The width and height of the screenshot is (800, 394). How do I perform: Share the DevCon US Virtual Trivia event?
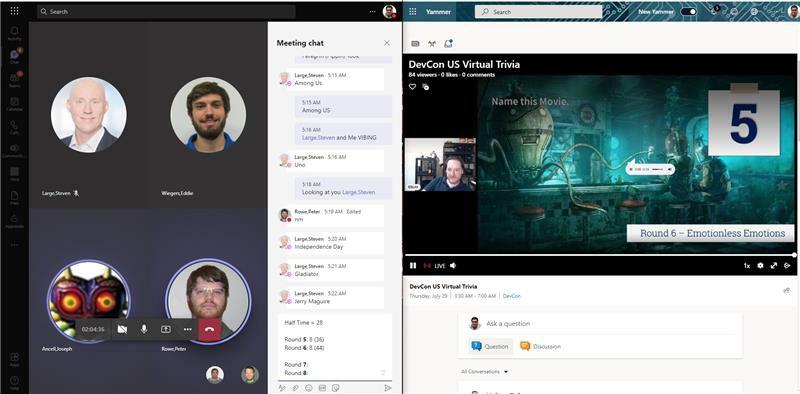(786, 290)
